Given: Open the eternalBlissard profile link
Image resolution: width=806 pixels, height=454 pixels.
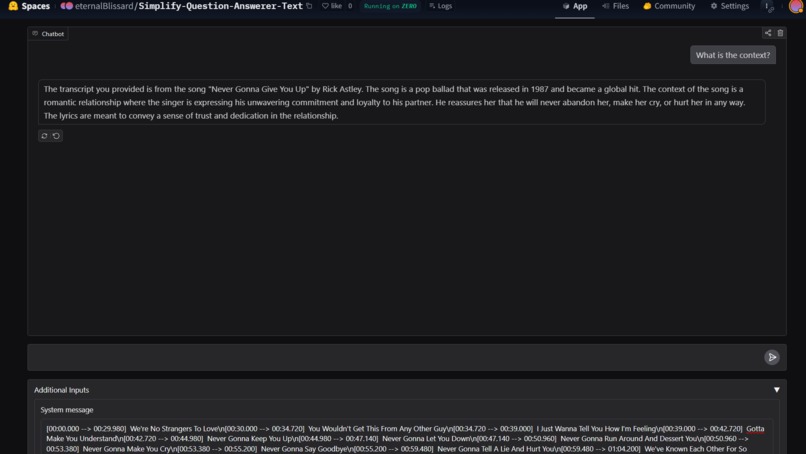Looking at the screenshot, I should point(104,6).
